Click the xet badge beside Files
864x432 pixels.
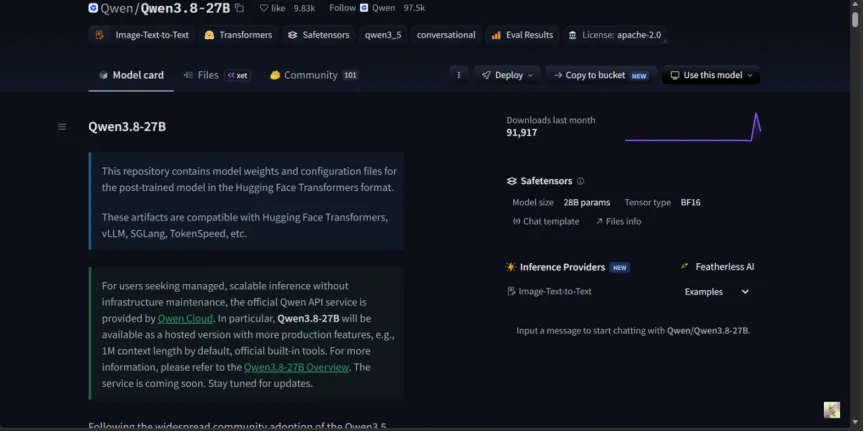237,75
